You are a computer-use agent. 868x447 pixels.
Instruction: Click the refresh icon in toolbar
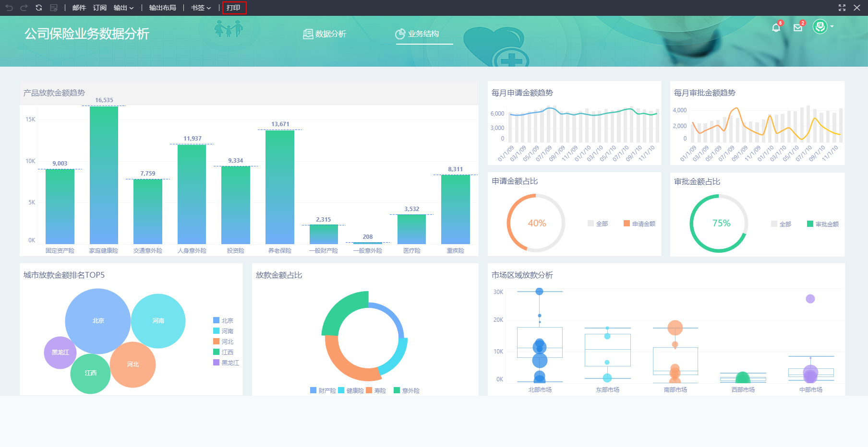39,8
